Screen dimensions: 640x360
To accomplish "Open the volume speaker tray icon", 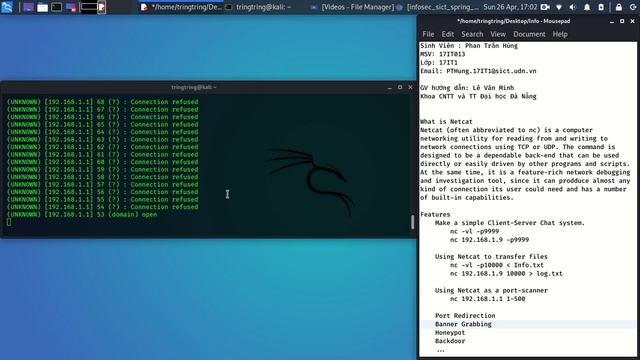I will [573, 7].
